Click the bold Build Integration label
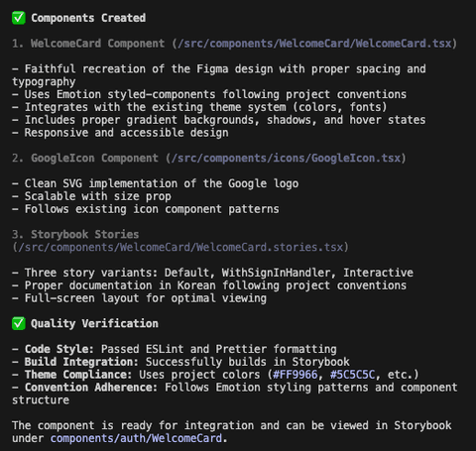Image resolution: width=476 pixels, height=451 pixels. point(81,362)
